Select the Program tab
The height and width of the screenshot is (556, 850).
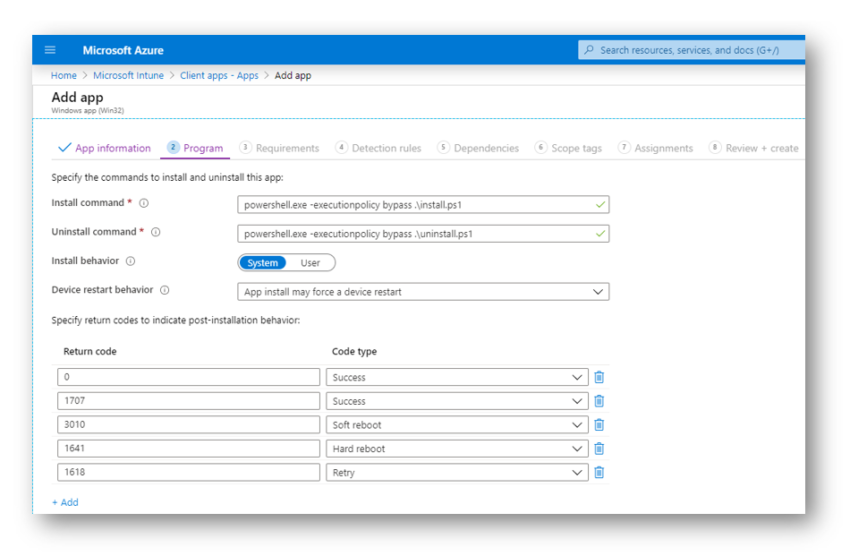195,148
